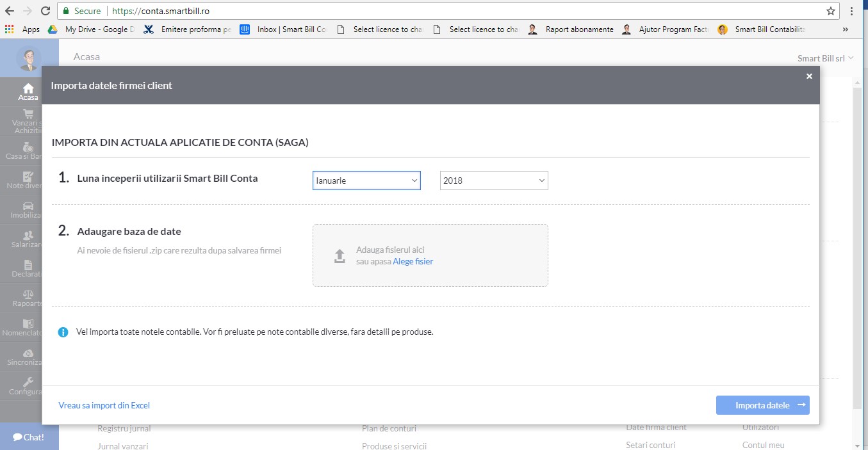Image resolution: width=868 pixels, height=450 pixels.
Task: Click the scrollbar down arrow
Action: pos(858,445)
